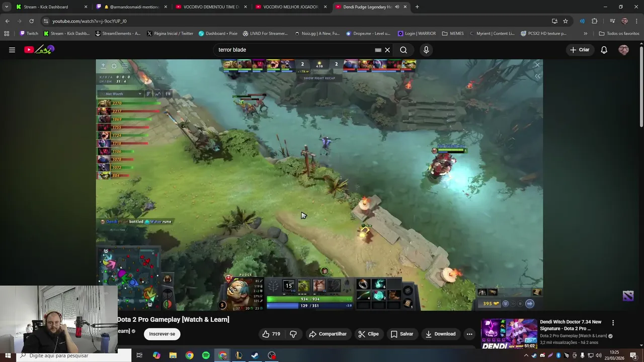This screenshot has width=644, height=362.
Task: Open the Criar create menu
Action: pos(580,50)
